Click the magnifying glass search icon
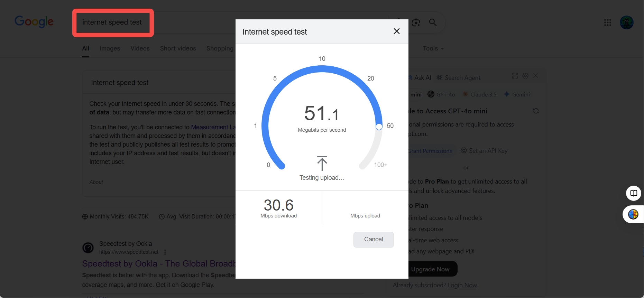 (433, 22)
